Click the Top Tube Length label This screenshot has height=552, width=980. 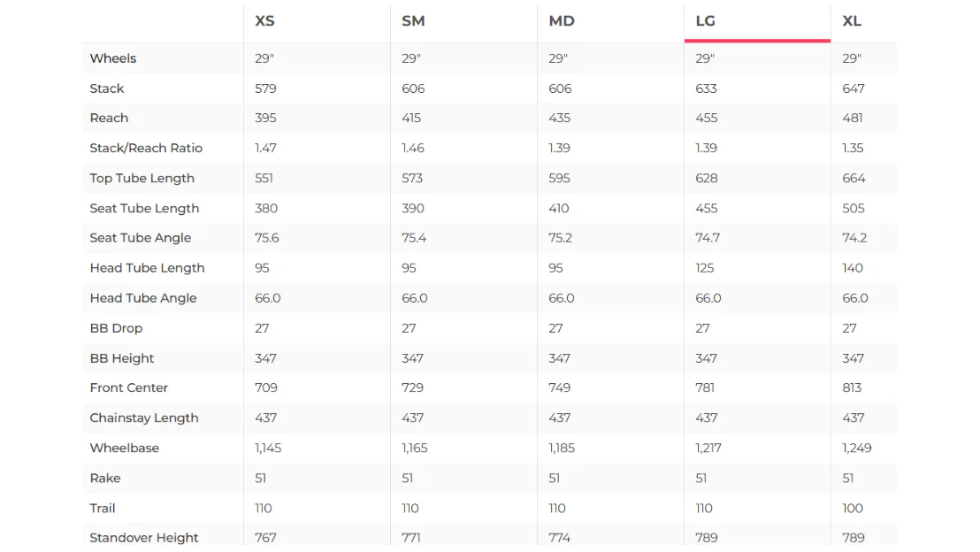[x=142, y=178]
